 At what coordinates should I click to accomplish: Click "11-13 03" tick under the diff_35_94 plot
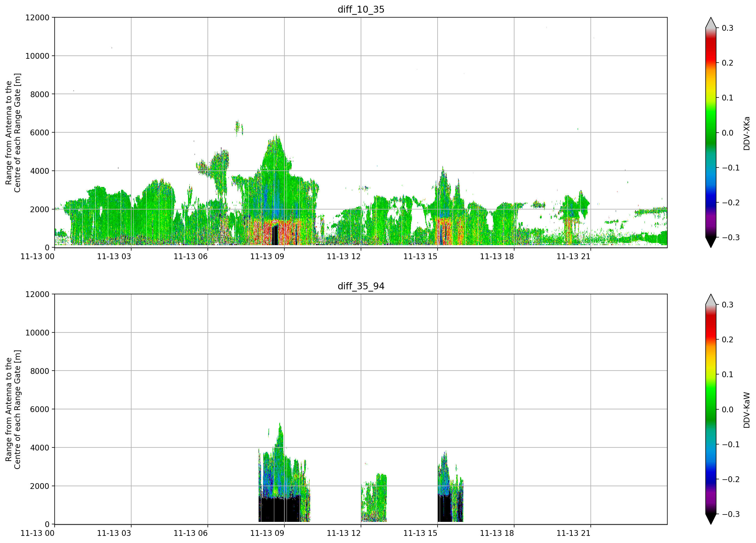point(114,533)
